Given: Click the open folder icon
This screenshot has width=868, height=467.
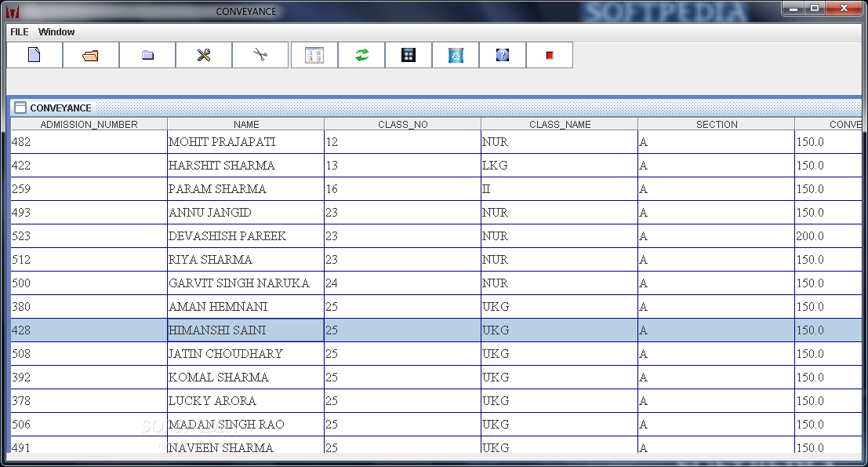Looking at the screenshot, I should [x=91, y=55].
